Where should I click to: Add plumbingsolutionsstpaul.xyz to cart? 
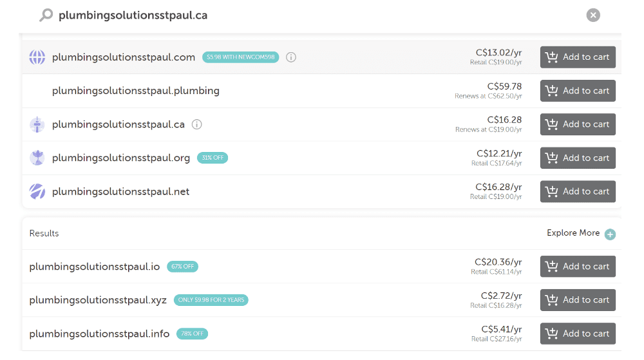coord(578,300)
